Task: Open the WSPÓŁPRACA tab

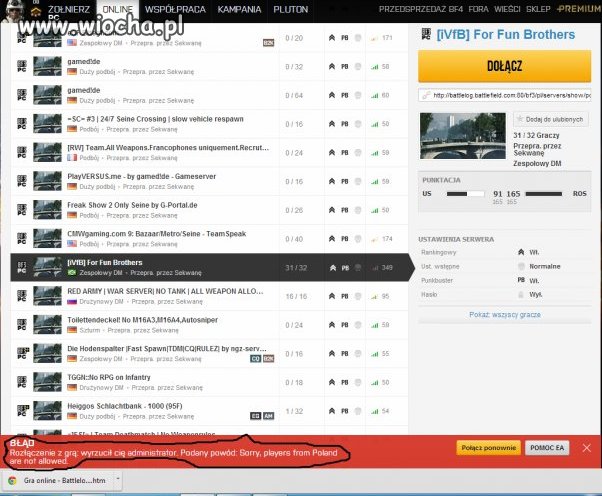Action: (175, 9)
